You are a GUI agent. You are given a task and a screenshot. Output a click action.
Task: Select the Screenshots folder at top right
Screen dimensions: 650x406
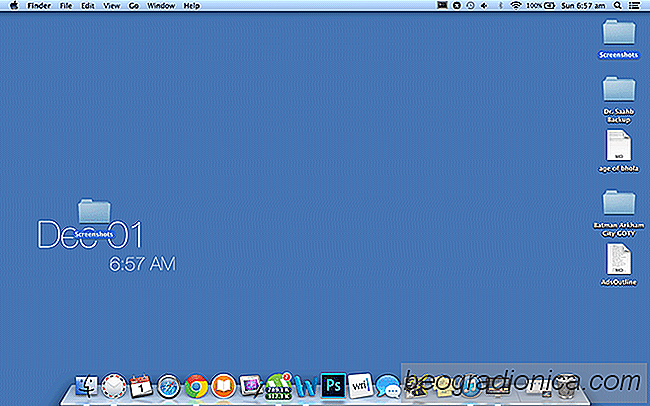(618, 39)
